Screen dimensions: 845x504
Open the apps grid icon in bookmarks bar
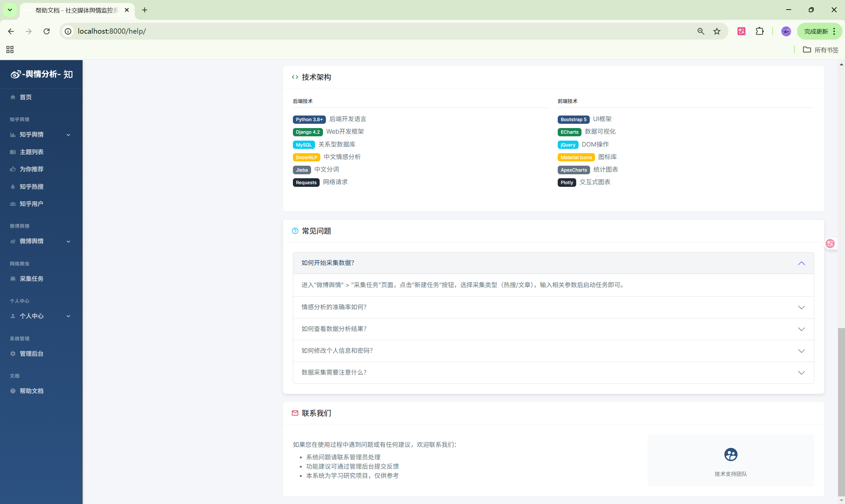[10, 50]
